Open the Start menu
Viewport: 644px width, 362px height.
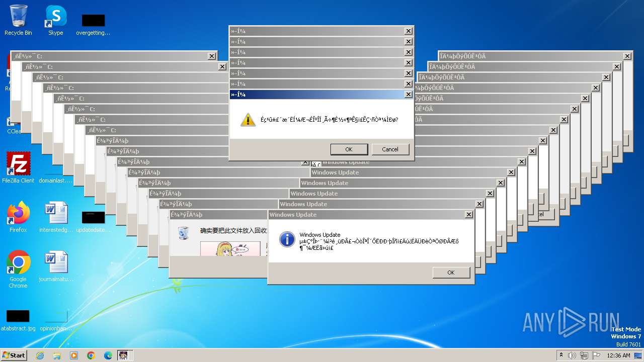click(x=14, y=355)
